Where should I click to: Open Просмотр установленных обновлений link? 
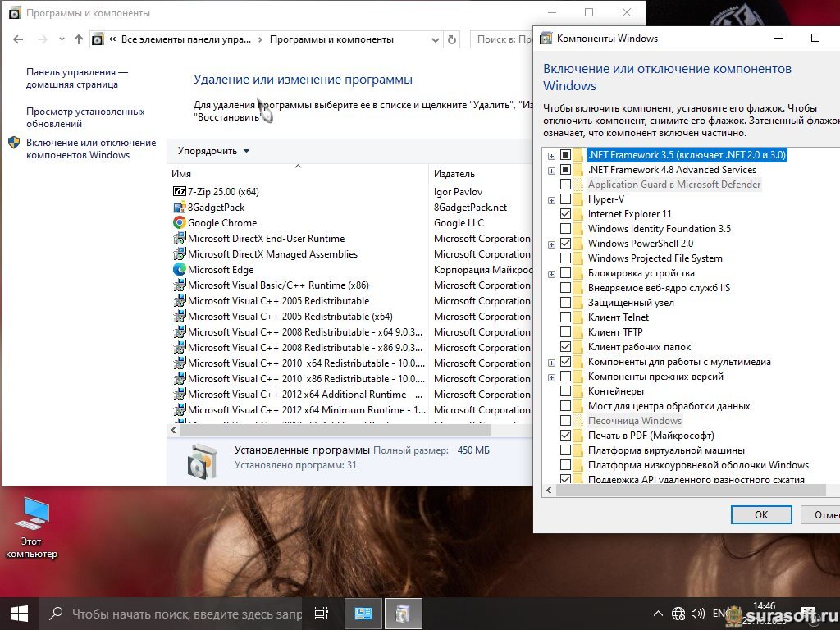(85, 117)
